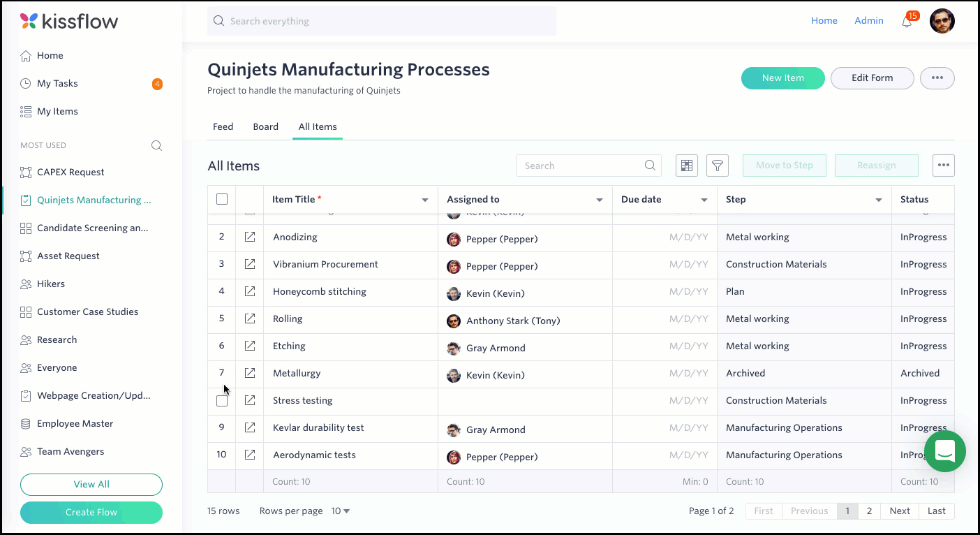The image size is (980, 535).
Task: Click the Archived step cell for Metallurgy
Action: coord(804,374)
